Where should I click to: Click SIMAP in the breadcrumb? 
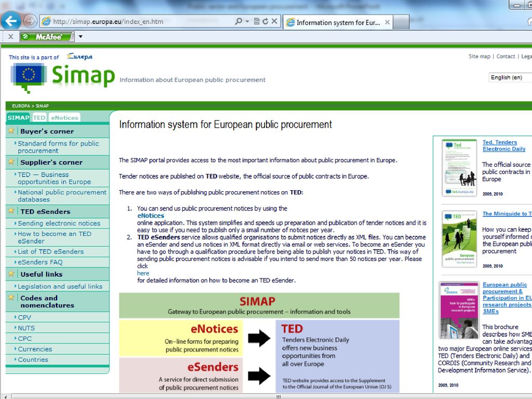(42, 106)
